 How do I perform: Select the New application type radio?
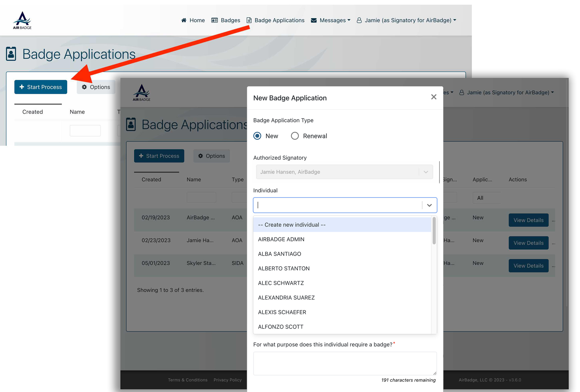[x=257, y=136]
